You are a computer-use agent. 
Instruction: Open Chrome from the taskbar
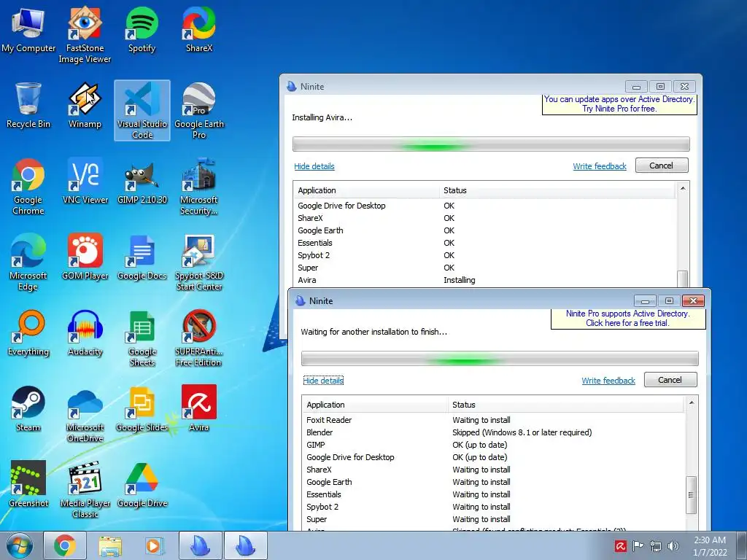click(65, 545)
